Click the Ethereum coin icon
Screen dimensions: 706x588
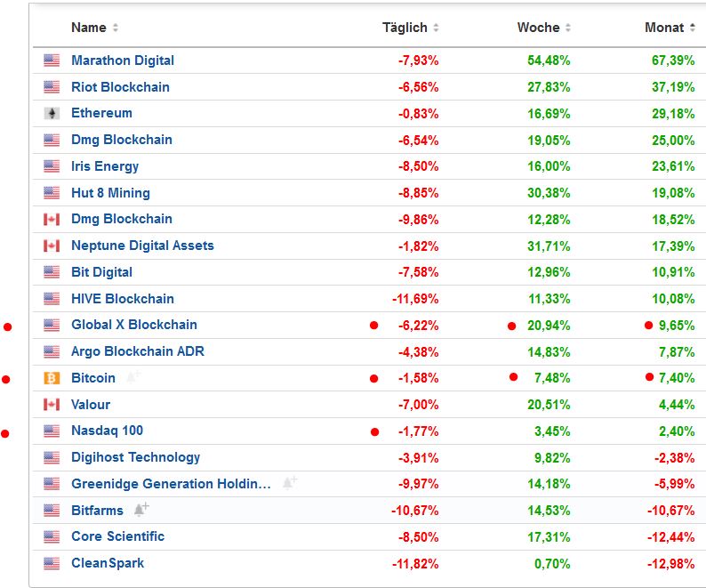[x=52, y=114]
